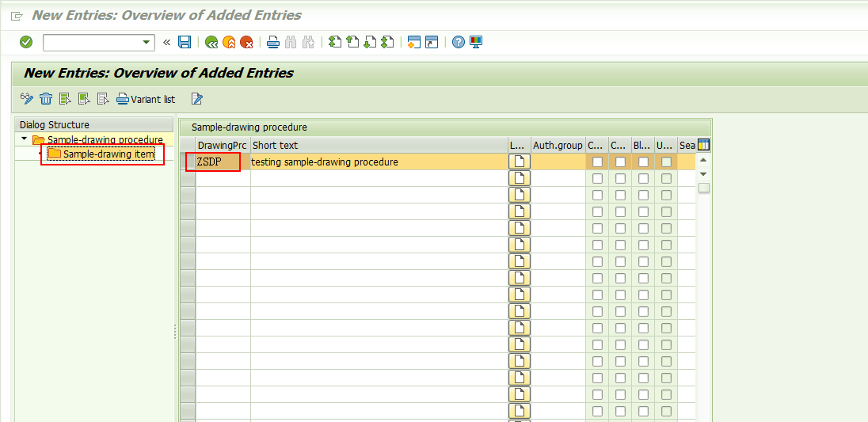868x422 pixels.
Task: Click the Deselect All icon
Action: click(x=103, y=99)
